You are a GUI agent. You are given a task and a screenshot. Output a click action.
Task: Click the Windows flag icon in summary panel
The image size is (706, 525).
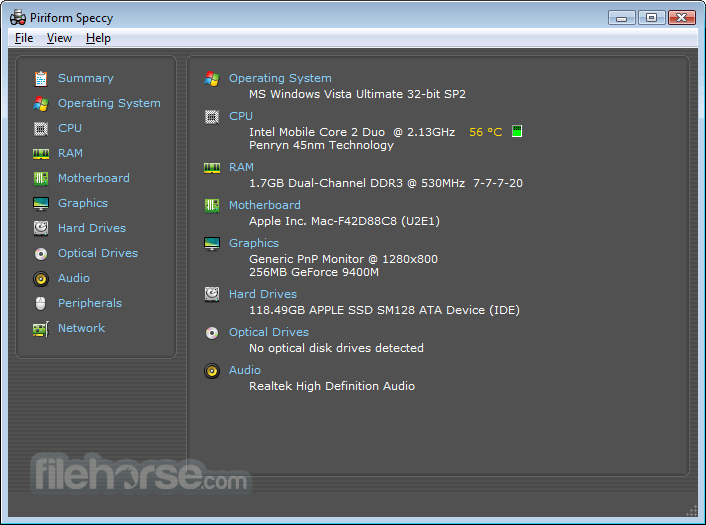click(x=212, y=79)
